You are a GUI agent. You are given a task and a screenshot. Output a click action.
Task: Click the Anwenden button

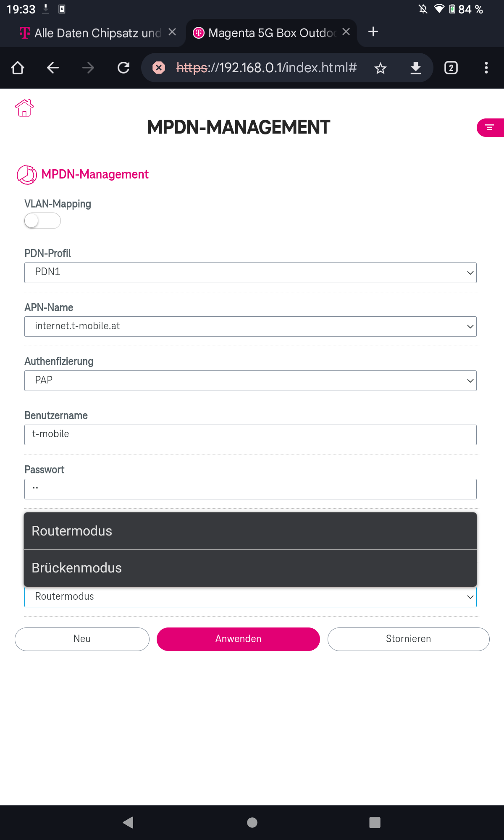238,639
